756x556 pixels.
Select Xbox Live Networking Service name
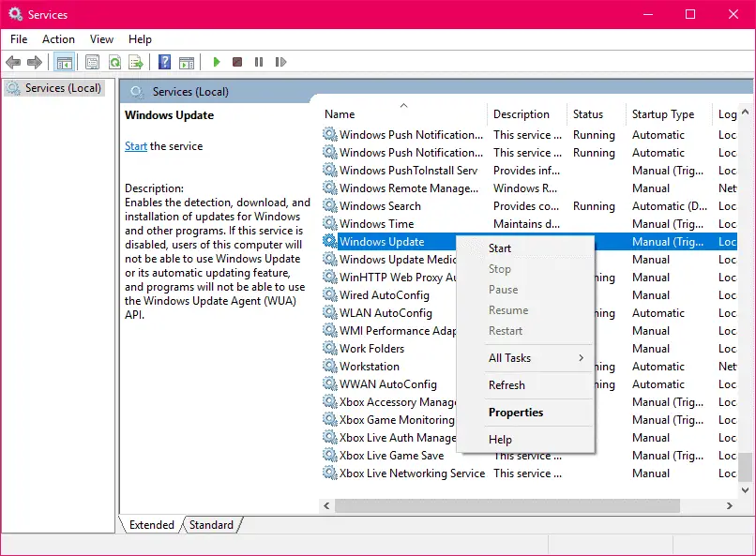412,473
